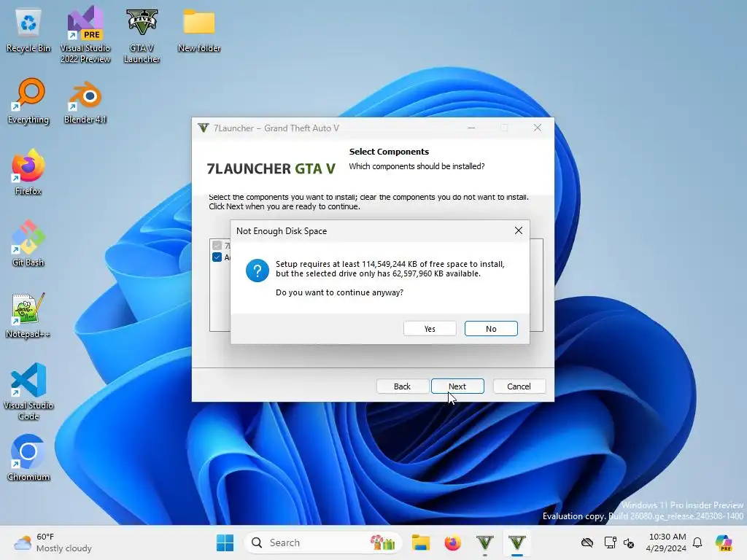Open the clock showing 10:30 AM

(667, 542)
